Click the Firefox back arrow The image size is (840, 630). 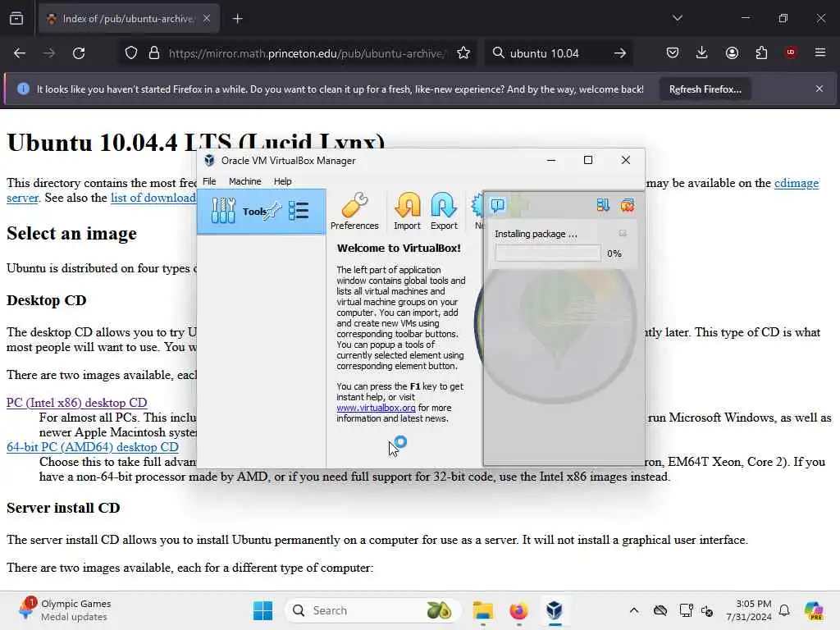(x=20, y=53)
